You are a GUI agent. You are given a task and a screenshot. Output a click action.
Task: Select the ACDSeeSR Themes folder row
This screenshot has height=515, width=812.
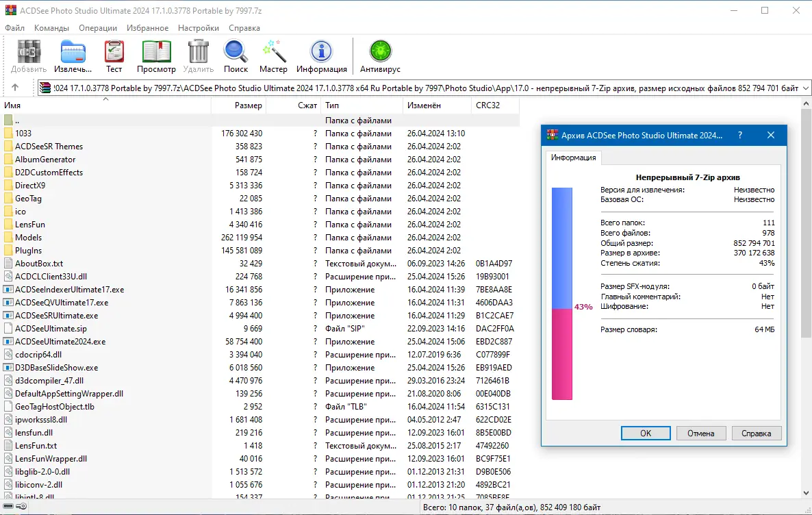tap(260, 147)
